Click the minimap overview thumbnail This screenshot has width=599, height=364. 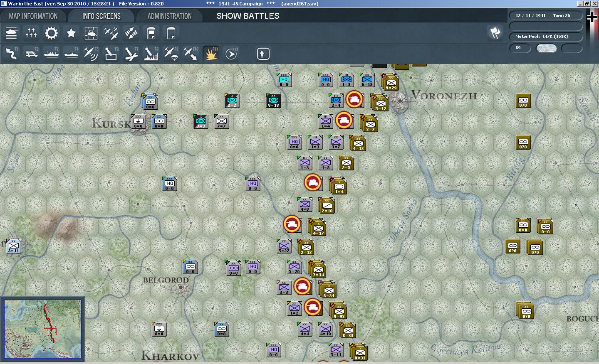point(42,329)
